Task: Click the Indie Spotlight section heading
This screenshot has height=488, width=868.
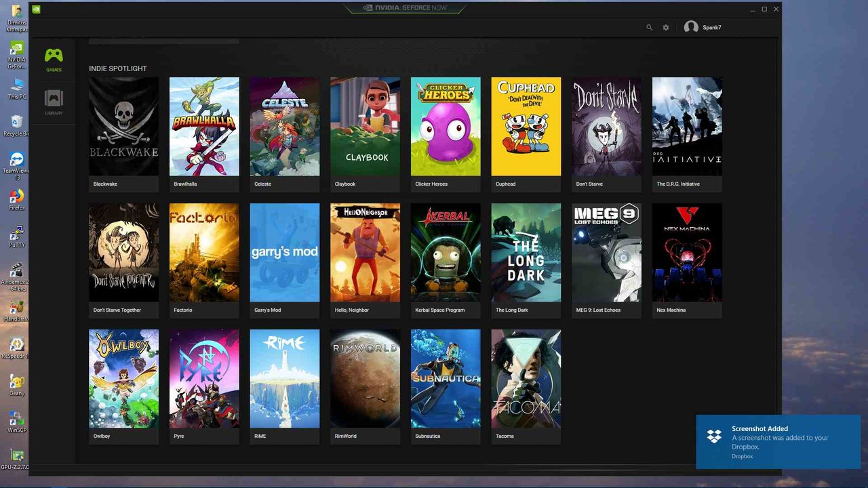Action: point(118,68)
